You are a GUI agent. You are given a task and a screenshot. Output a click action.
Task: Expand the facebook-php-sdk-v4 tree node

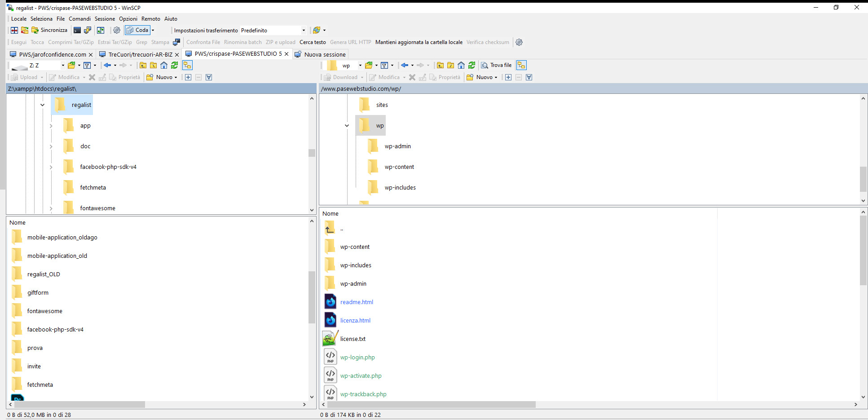[51, 167]
